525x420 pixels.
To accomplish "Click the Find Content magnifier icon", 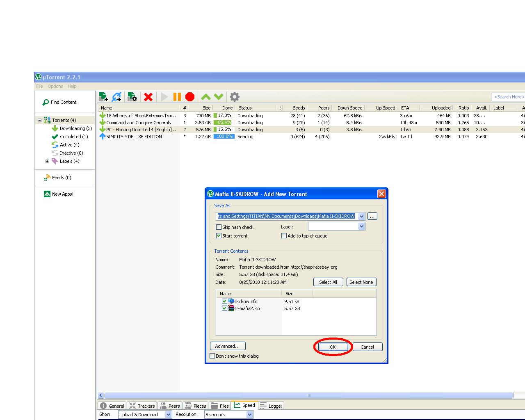I will tap(46, 102).
